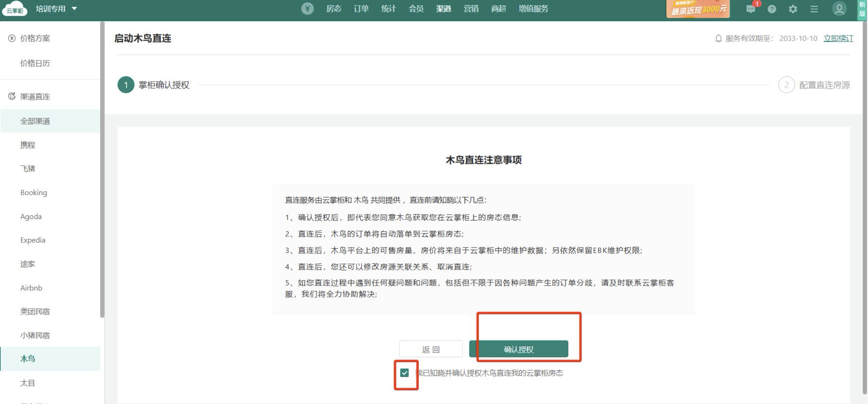
Task: Click the sidebar vertical scrollbar
Action: [x=102, y=169]
